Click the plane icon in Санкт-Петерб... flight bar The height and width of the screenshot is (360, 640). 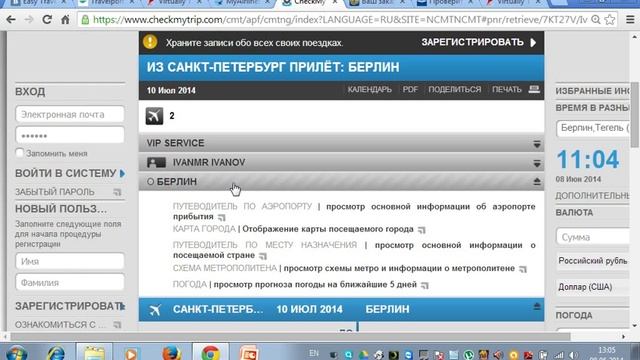click(155, 310)
